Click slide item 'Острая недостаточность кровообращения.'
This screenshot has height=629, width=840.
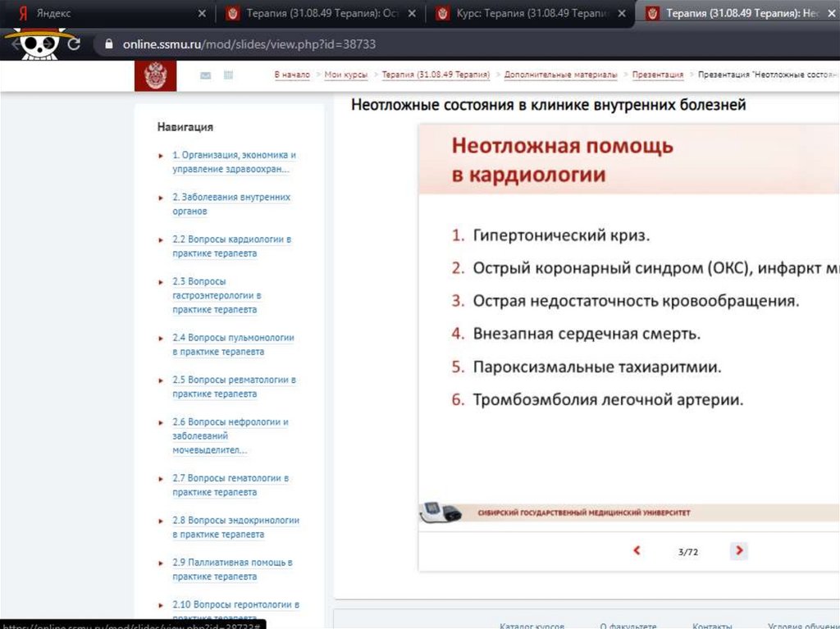tap(636, 301)
